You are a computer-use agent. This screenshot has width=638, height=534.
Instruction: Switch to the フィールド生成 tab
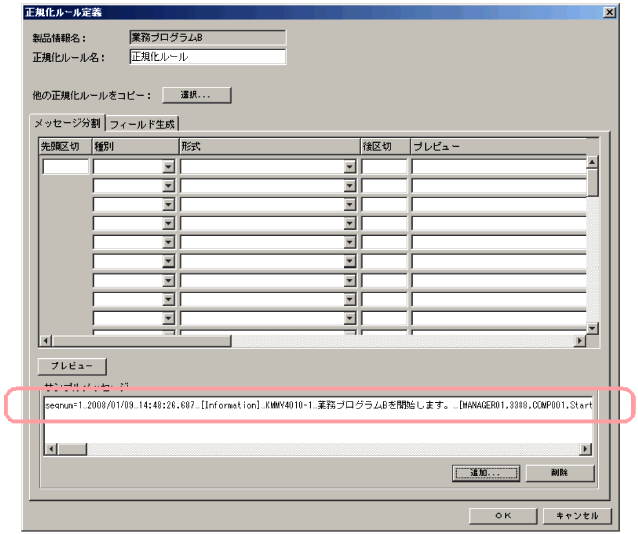[x=142, y=125]
